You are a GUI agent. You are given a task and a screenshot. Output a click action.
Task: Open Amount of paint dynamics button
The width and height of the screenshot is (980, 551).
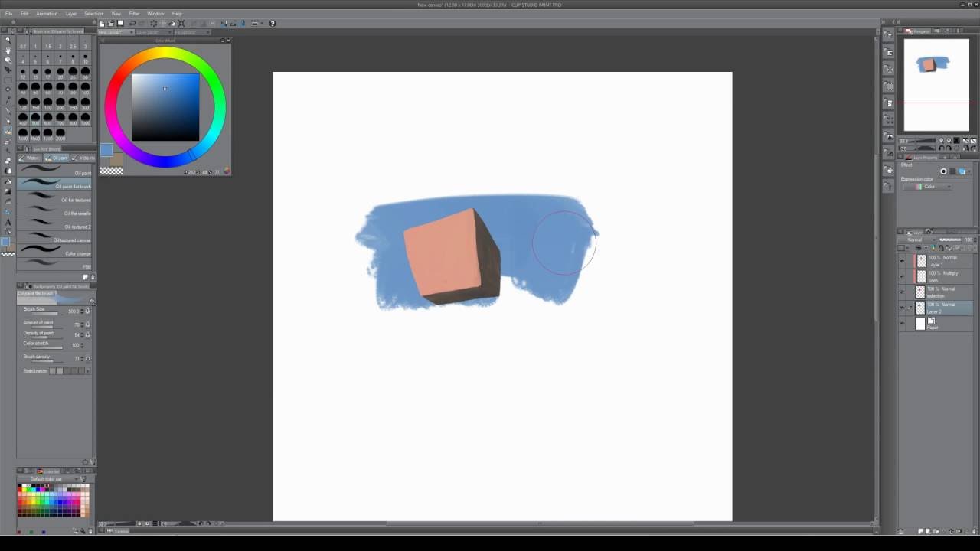pyautogui.click(x=88, y=324)
